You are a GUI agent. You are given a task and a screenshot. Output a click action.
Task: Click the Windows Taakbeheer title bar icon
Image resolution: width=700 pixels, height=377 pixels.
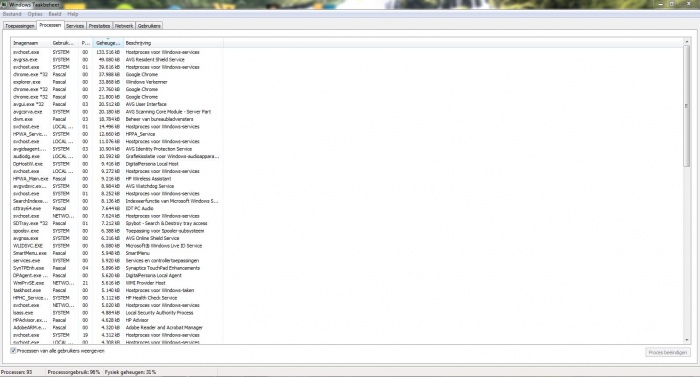(x=4, y=4)
